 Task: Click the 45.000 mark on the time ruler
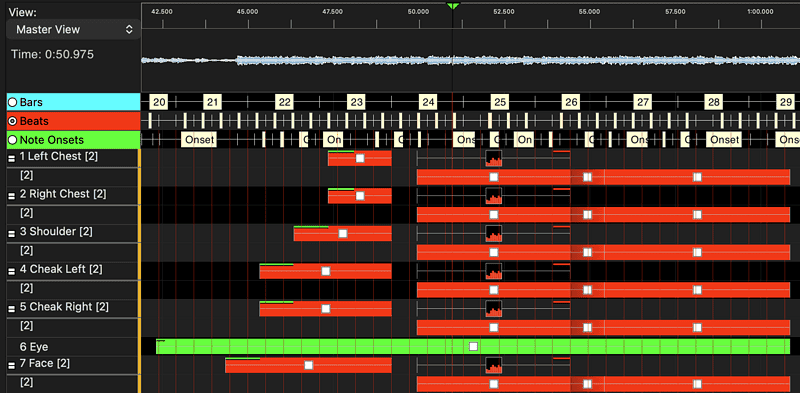247,12
